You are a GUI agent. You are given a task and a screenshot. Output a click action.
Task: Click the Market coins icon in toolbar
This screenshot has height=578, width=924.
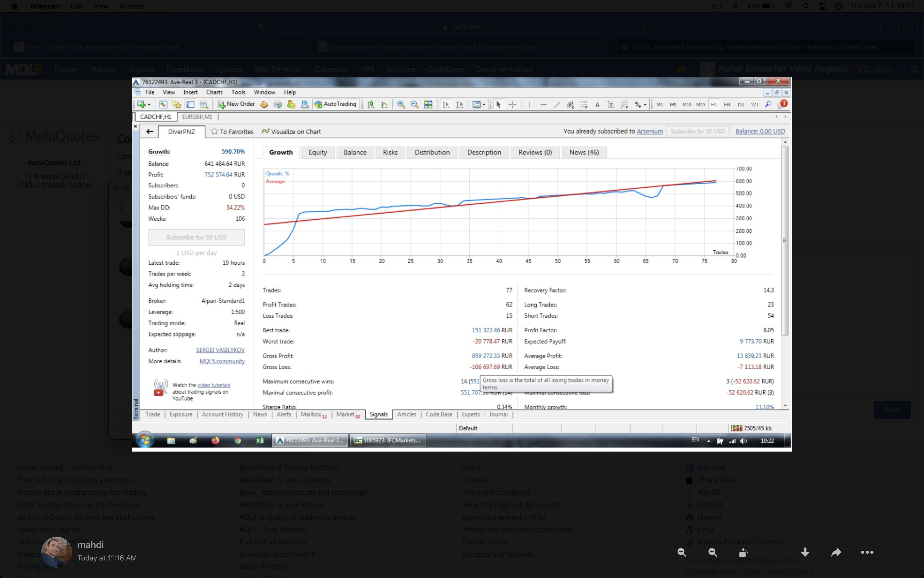[x=291, y=104]
